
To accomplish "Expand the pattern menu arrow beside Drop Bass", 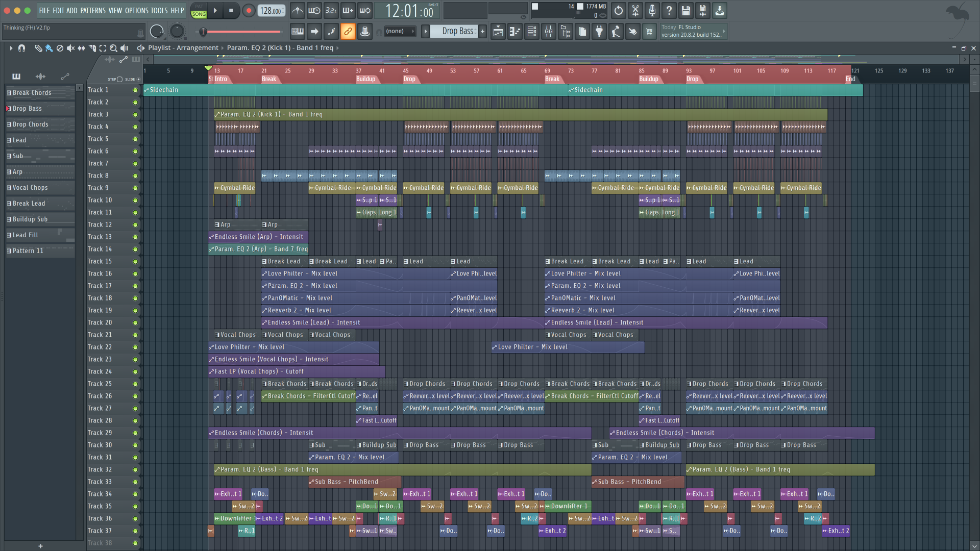I will 425,31.
